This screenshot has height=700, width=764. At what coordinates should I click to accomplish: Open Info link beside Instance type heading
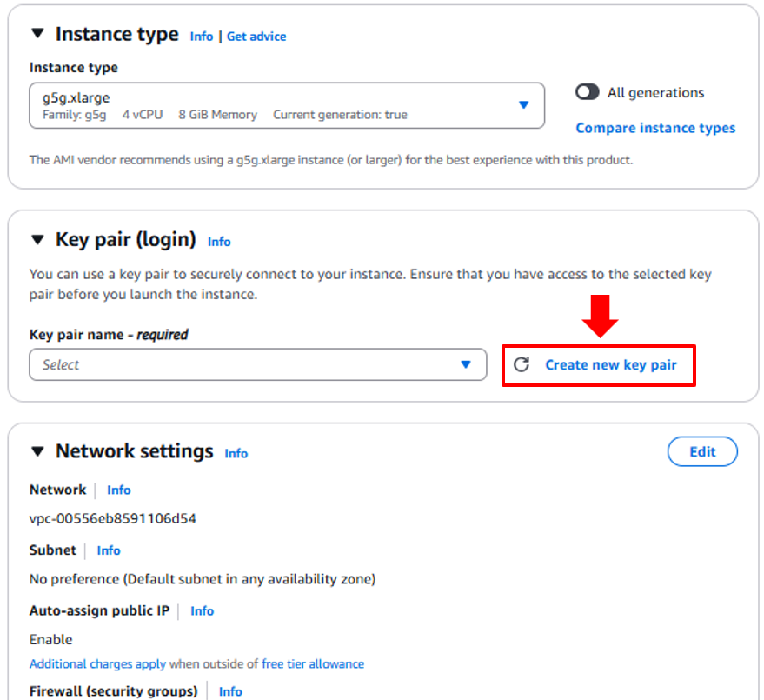click(202, 37)
